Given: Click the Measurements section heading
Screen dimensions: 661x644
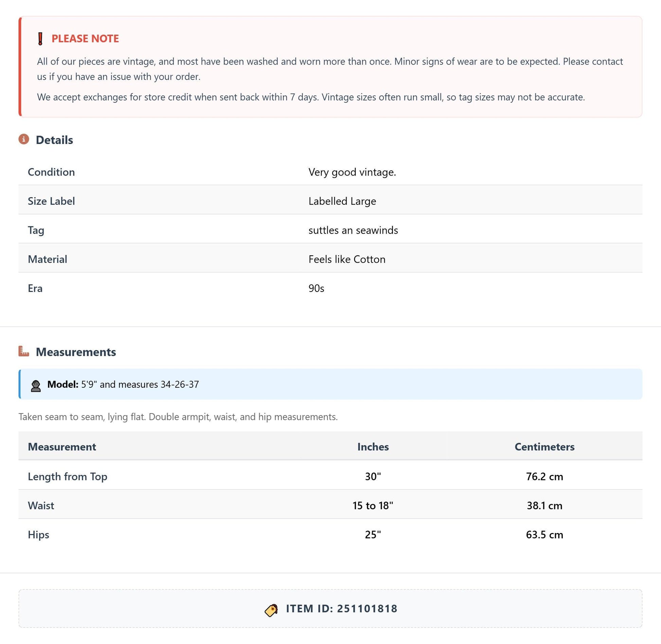Looking at the screenshot, I should coord(76,352).
